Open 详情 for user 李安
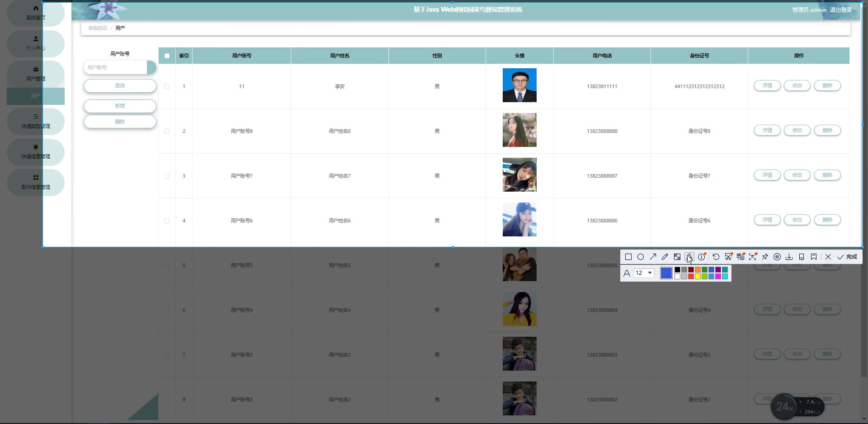 click(767, 85)
